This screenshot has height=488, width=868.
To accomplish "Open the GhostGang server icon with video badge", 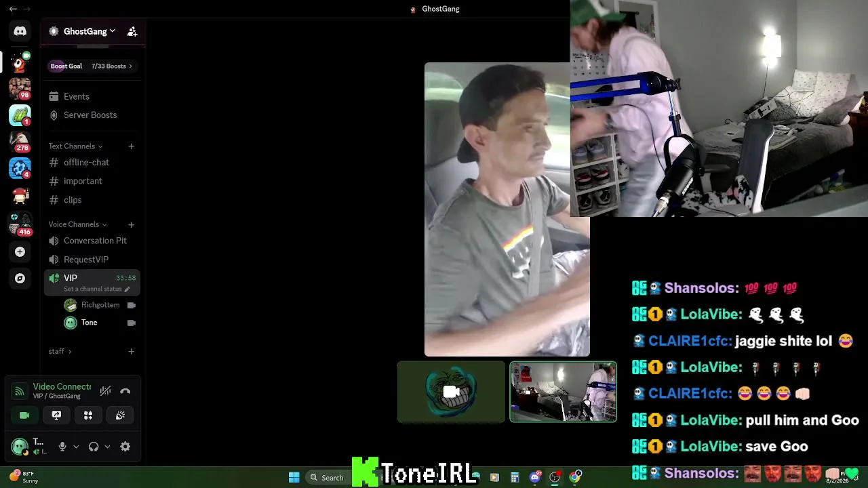I will click(x=20, y=62).
